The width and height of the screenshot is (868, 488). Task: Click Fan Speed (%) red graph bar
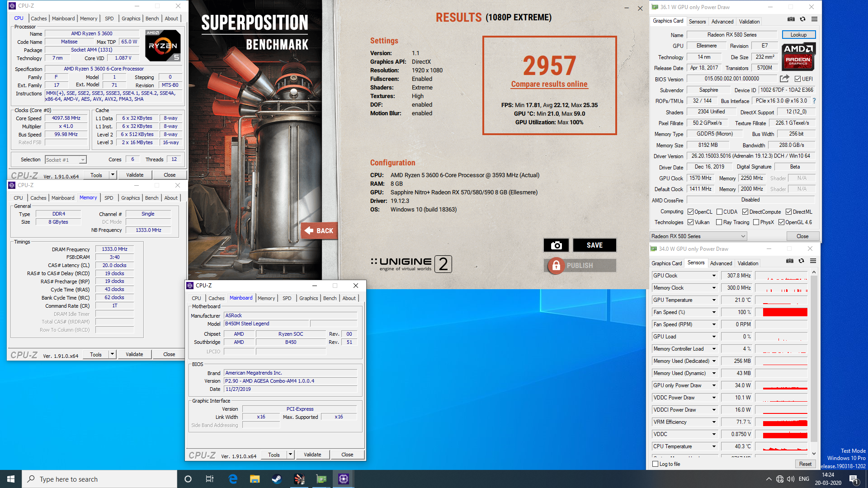[x=785, y=312]
